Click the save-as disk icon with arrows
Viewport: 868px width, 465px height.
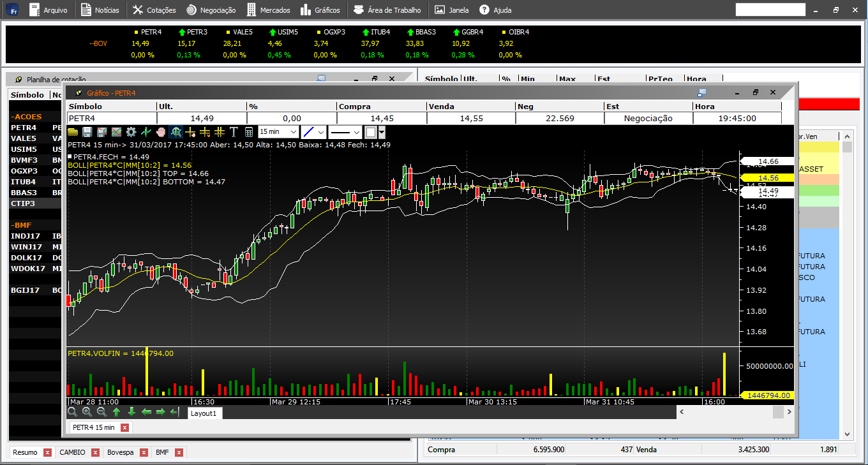tap(102, 132)
